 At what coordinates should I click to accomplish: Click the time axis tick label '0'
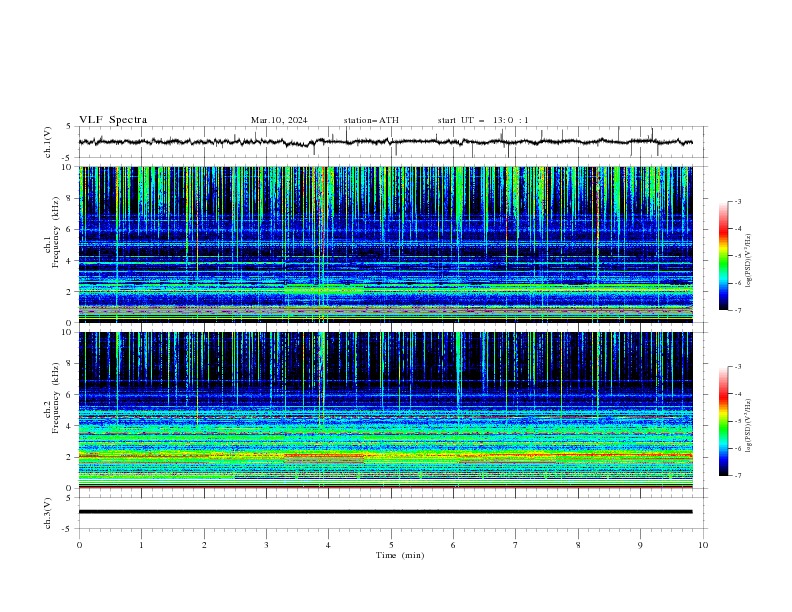coord(79,545)
